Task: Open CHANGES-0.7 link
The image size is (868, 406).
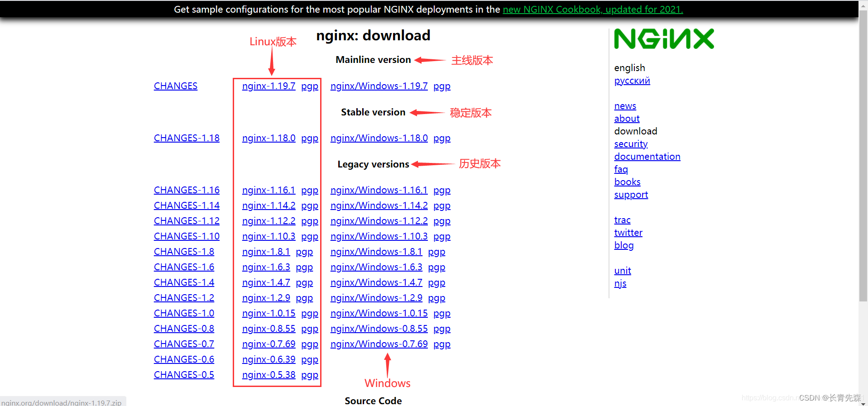Action: [184, 344]
